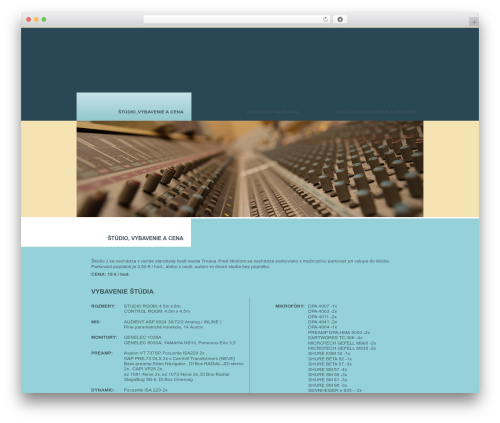Click the VYBAVENIE ŠTÚDIA heading
Screen dimensions: 500x423
point(122,292)
